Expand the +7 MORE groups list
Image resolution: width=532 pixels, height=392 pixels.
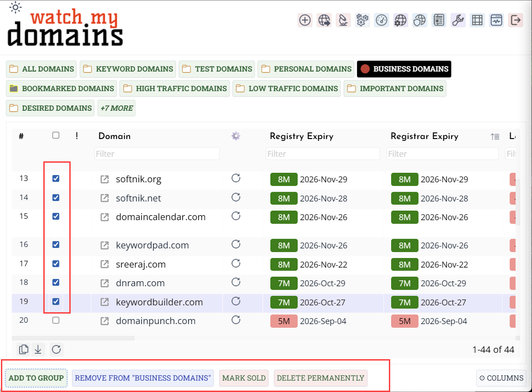pos(116,108)
